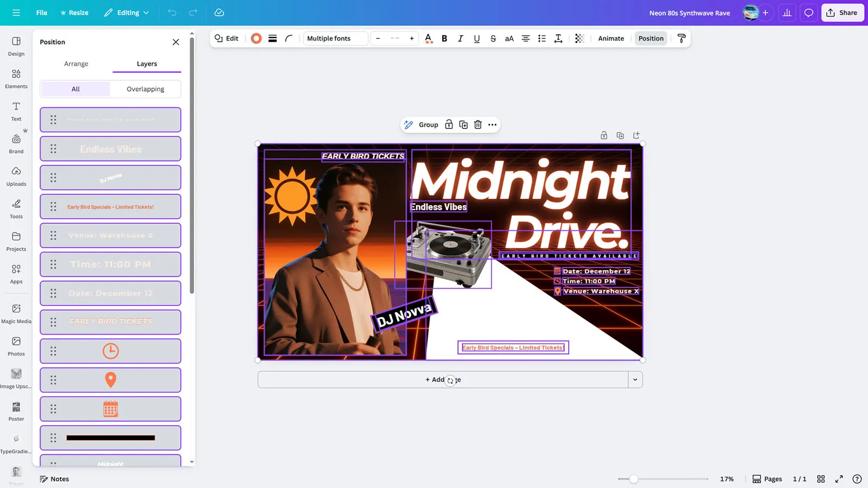Delete selection with the trash icon
Screen dimensions: 868x488
(x=478, y=125)
